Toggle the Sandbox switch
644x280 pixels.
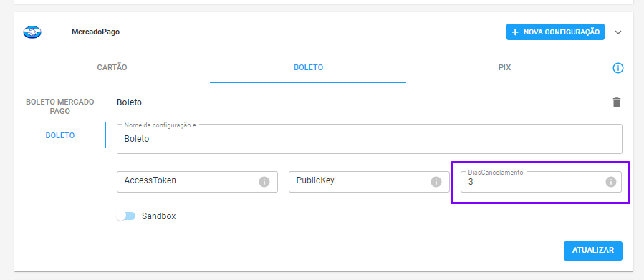coord(125,216)
